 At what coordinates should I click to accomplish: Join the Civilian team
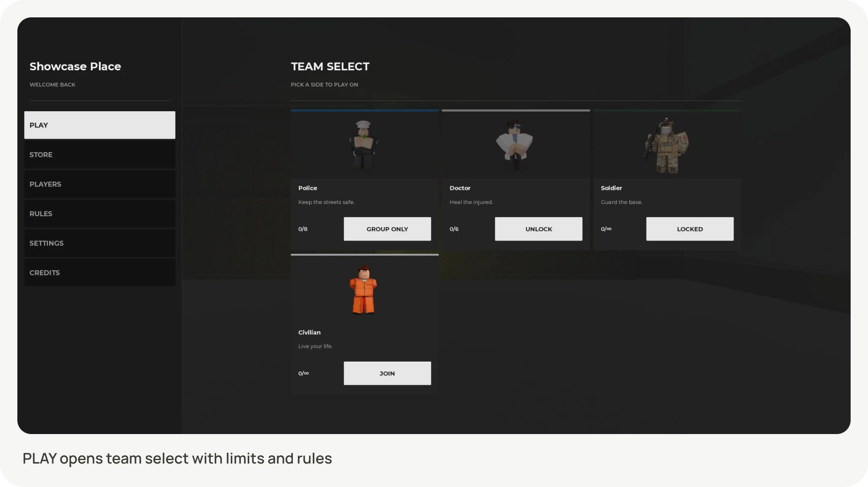coord(387,373)
